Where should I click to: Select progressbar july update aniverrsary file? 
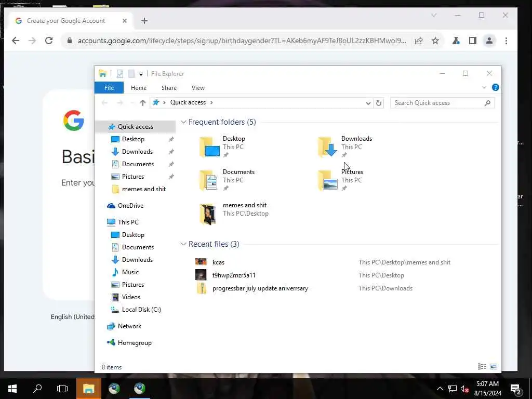[x=260, y=288]
